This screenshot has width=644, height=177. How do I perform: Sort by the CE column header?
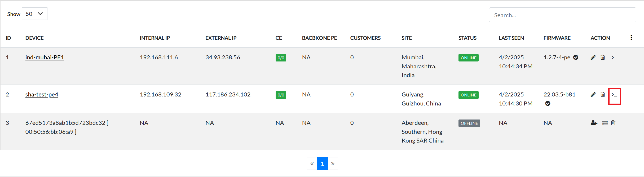pyautogui.click(x=279, y=38)
